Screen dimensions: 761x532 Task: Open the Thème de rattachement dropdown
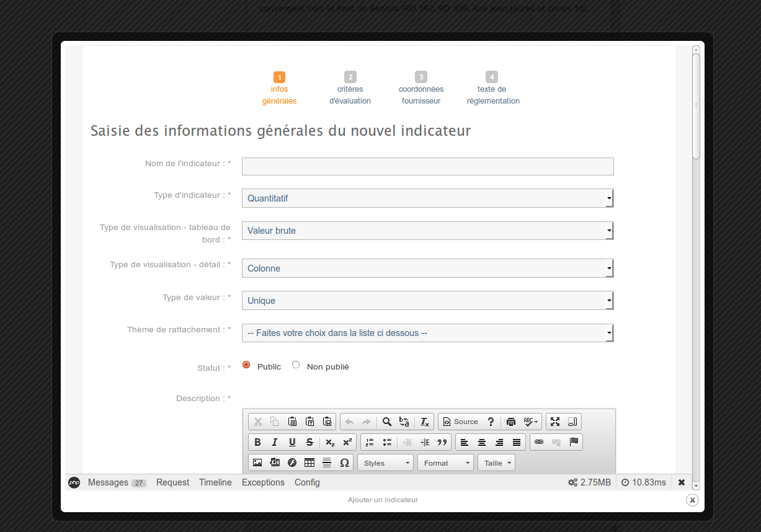point(428,333)
